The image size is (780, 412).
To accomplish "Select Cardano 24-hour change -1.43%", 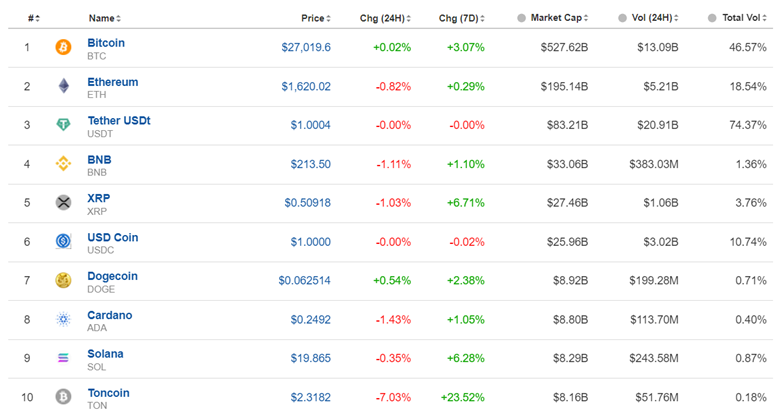I will [393, 319].
